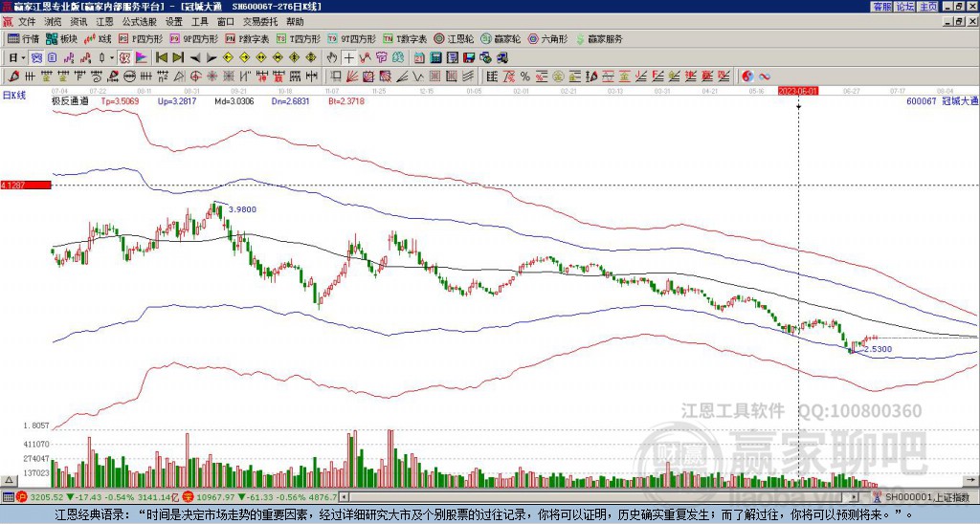The width and height of the screenshot is (980, 524).
Task: Open the 江恩 menu
Action: (104, 22)
